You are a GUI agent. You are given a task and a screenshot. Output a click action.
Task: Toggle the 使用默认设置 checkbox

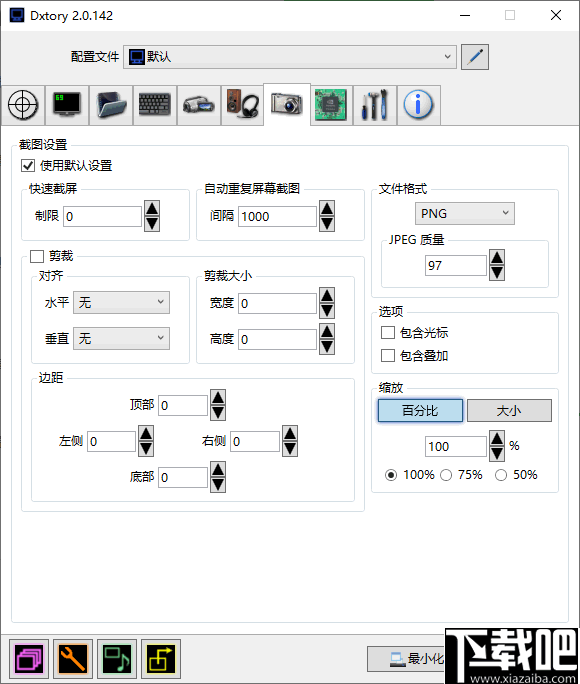[28, 166]
